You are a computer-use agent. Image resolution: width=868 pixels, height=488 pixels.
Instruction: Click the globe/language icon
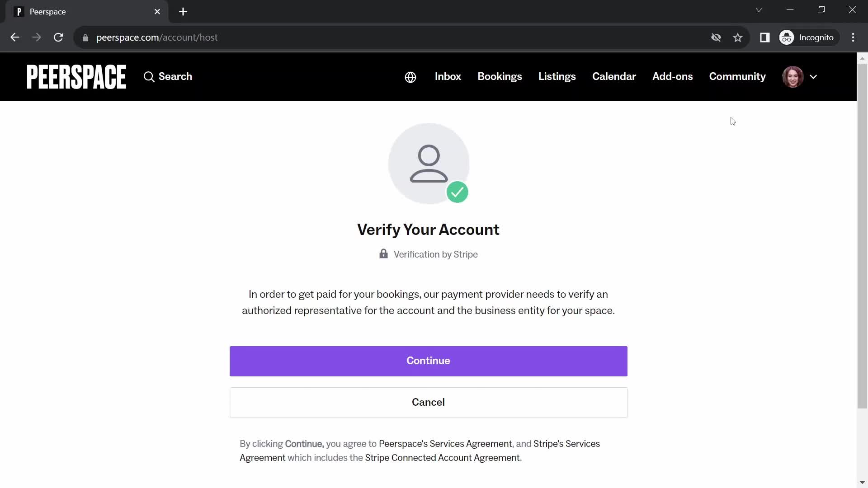pos(410,76)
